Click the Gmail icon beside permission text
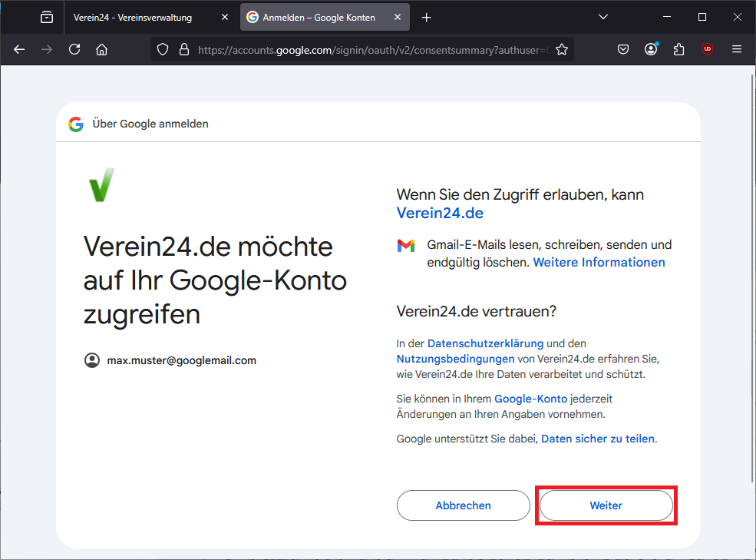The width and height of the screenshot is (756, 560). pos(406,245)
